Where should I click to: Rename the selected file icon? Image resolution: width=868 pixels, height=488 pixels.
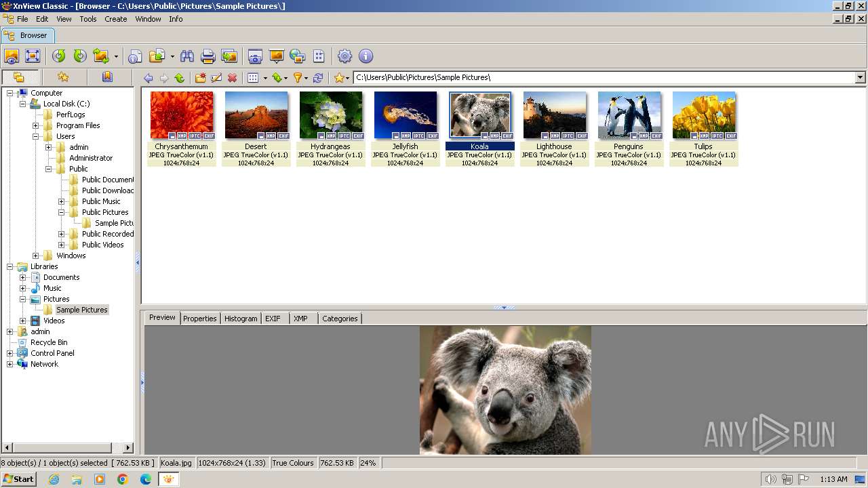click(216, 78)
